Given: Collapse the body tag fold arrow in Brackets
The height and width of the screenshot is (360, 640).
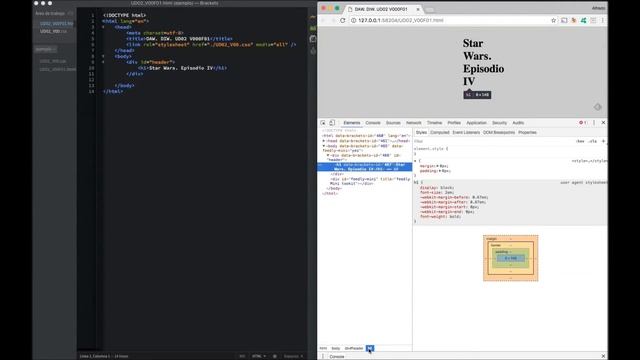Looking at the screenshot, I should (x=103, y=56).
